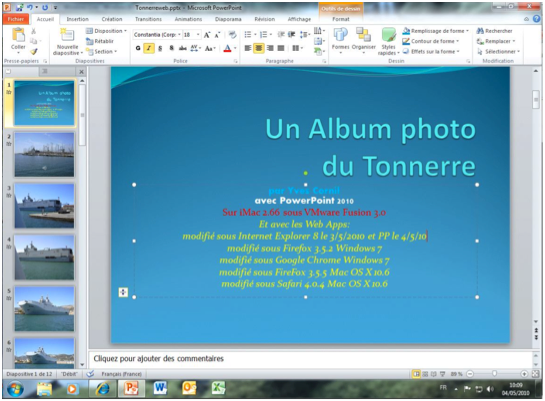Decrease list indent level icon
This screenshot has width=545, height=401.
(281, 34)
